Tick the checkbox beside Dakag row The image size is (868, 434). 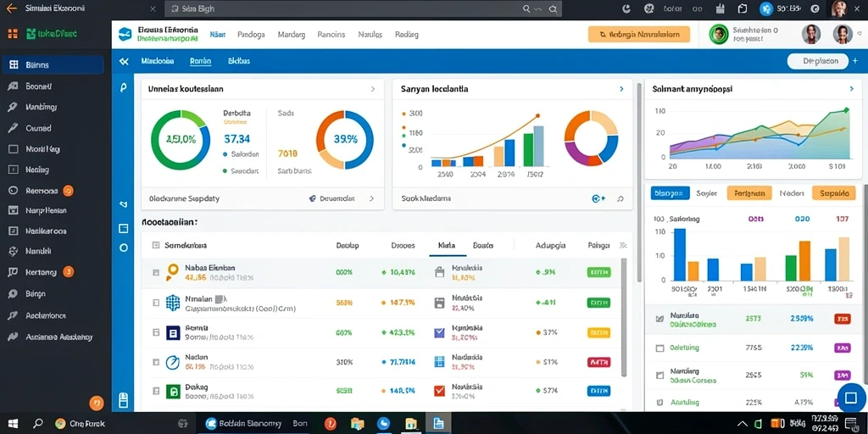coord(156,392)
